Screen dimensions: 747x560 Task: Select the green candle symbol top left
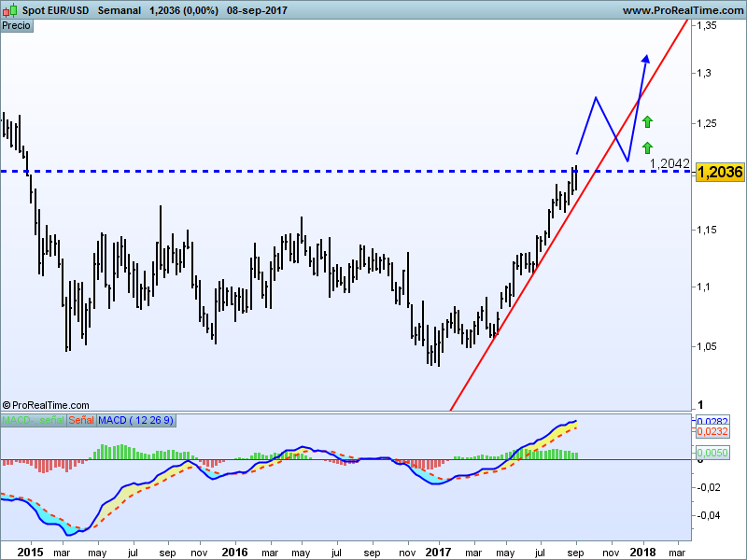tap(13, 10)
